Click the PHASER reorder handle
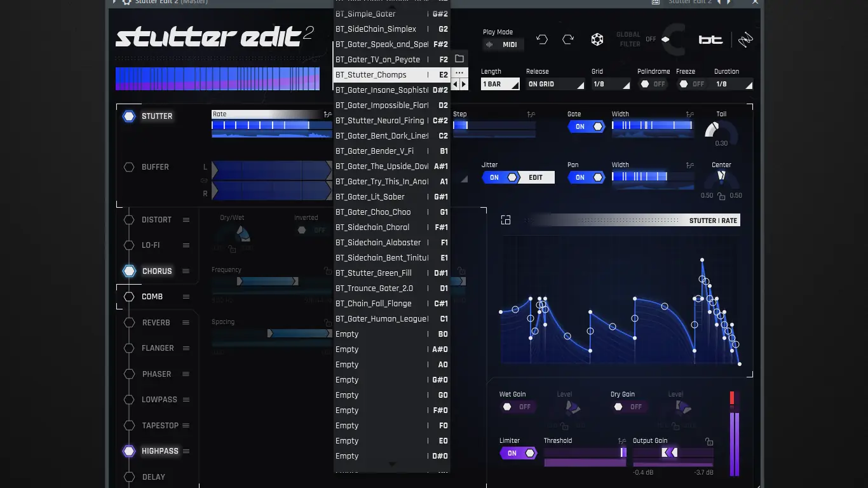868x488 pixels. (186, 374)
